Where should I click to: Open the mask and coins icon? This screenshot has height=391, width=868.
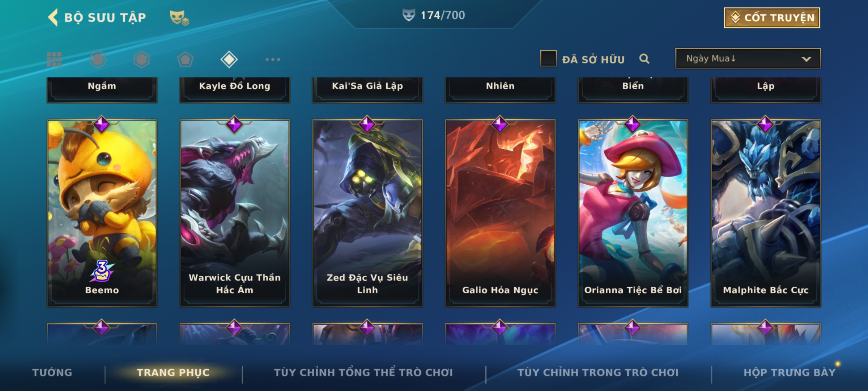pos(179,17)
